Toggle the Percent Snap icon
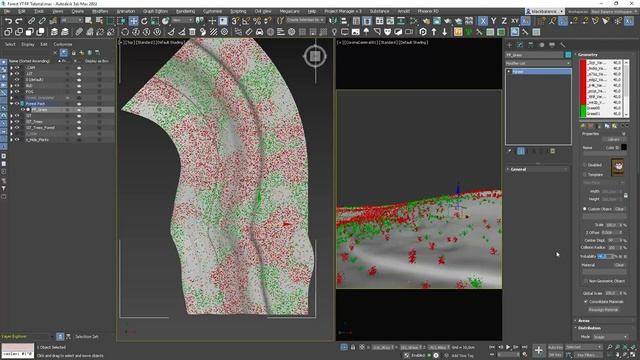This screenshot has height=360, width=640. pos(257,21)
